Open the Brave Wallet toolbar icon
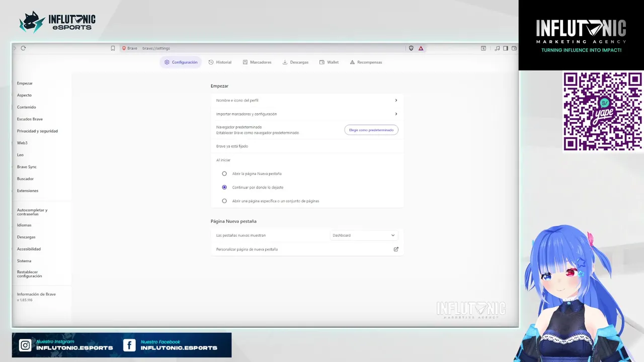This screenshot has height=362, width=644. (514, 48)
